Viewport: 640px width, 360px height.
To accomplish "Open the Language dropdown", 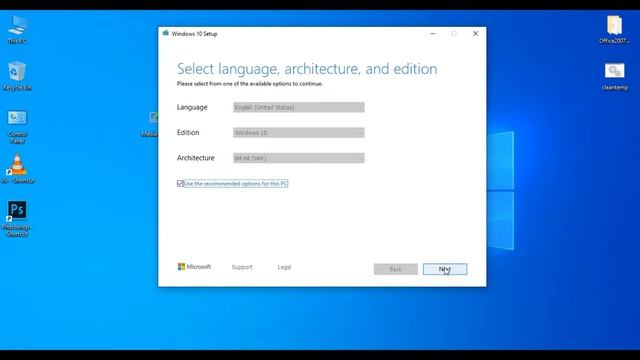I will pos(299,107).
